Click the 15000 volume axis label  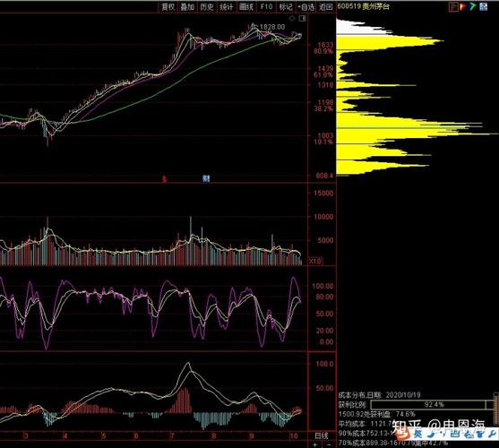point(323,194)
